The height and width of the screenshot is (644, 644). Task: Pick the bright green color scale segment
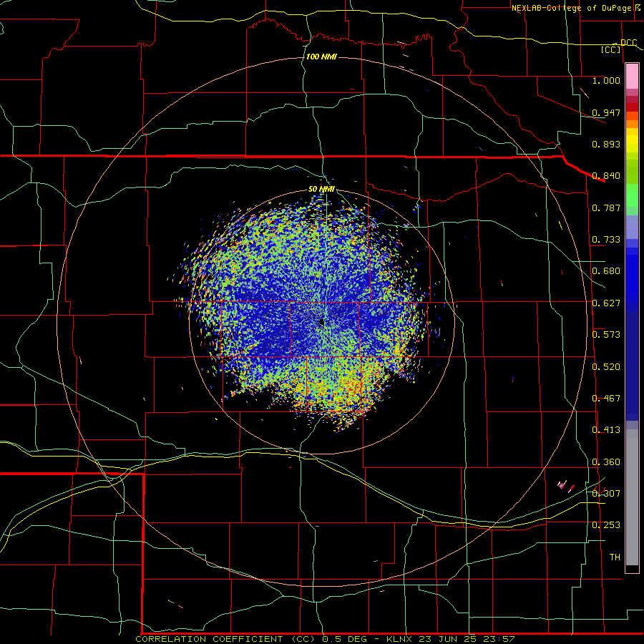632,196
